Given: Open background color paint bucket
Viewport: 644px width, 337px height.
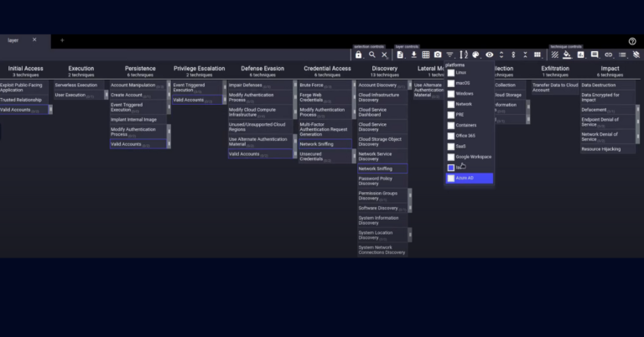Looking at the screenshot, I should click(x=567, y=54).
